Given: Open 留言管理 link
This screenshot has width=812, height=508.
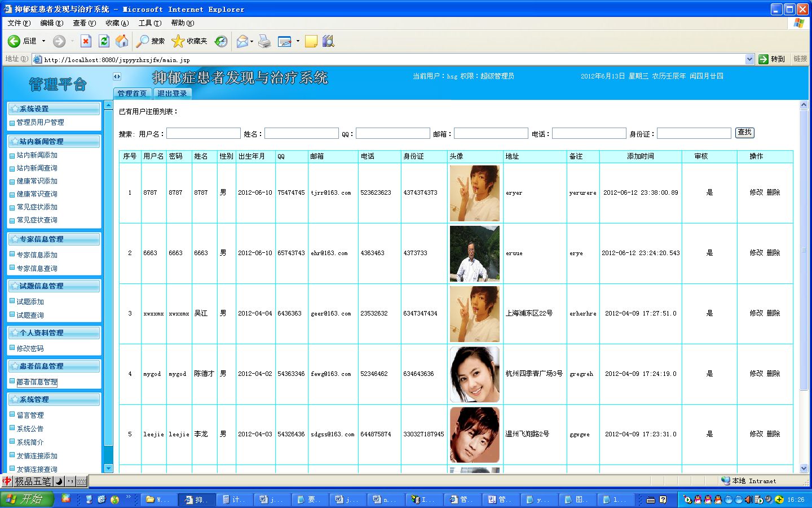Looking at the screenshot, I should (30, 415).
